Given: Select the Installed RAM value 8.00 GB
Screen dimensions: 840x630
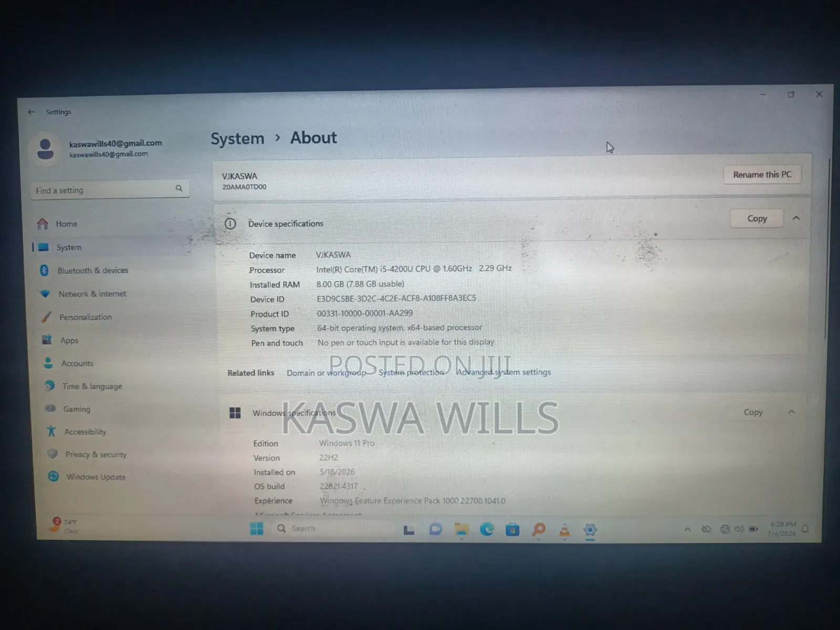Looking at the screenshot, I should [x=360, y=284].
